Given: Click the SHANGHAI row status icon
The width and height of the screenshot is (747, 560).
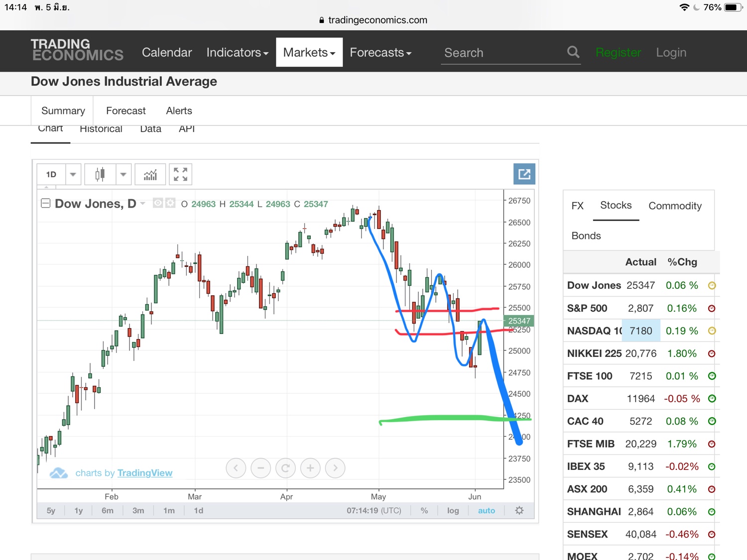Looking at the screenshot, I should coord(712,512).
